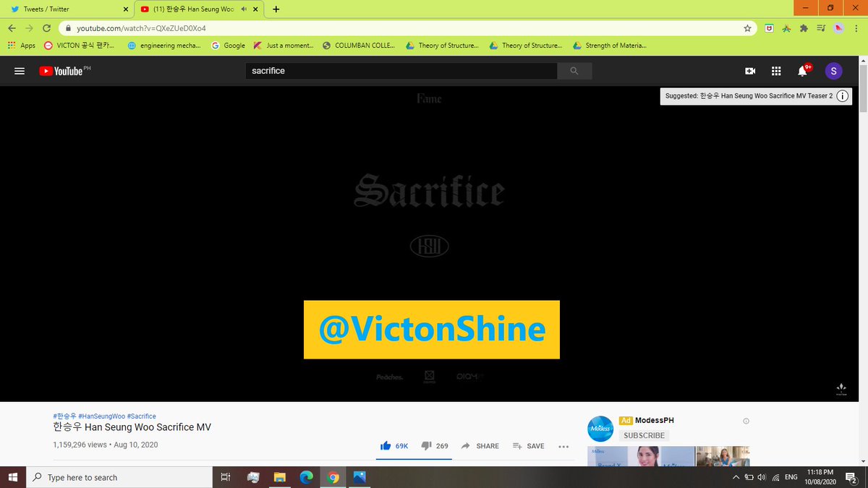Screen dimensions: 868x488
Task: Open the Strength of Materia... bookmark
Action: click(x=609, y=46)
